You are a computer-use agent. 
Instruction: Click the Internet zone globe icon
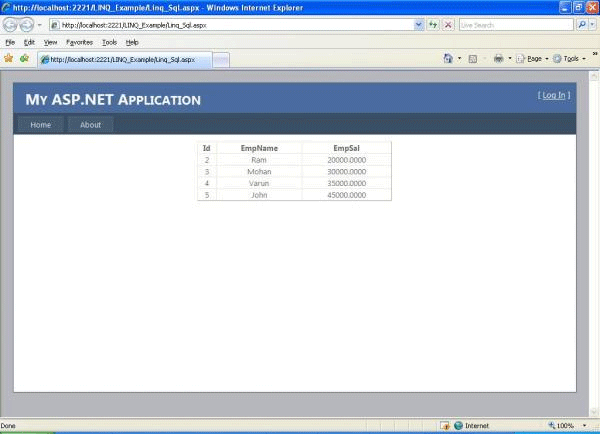pyautogui.click(x=458, y=426)
